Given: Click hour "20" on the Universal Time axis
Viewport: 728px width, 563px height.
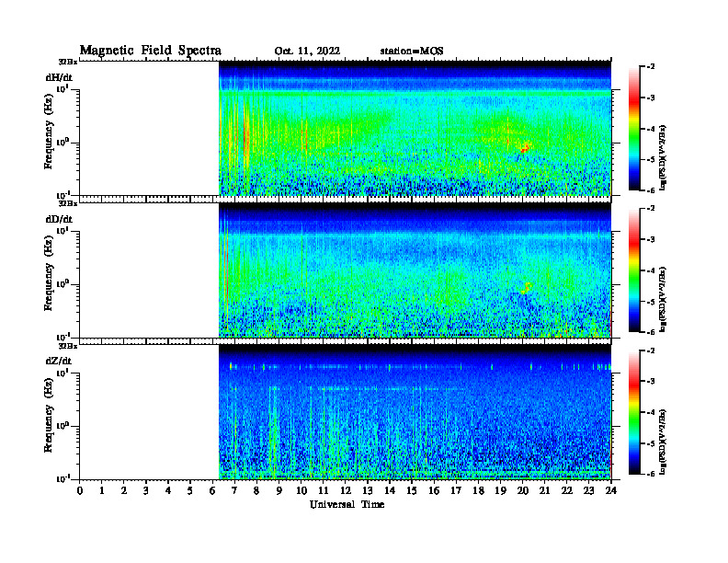Looking at the screenshot, I should click(522, 491).
